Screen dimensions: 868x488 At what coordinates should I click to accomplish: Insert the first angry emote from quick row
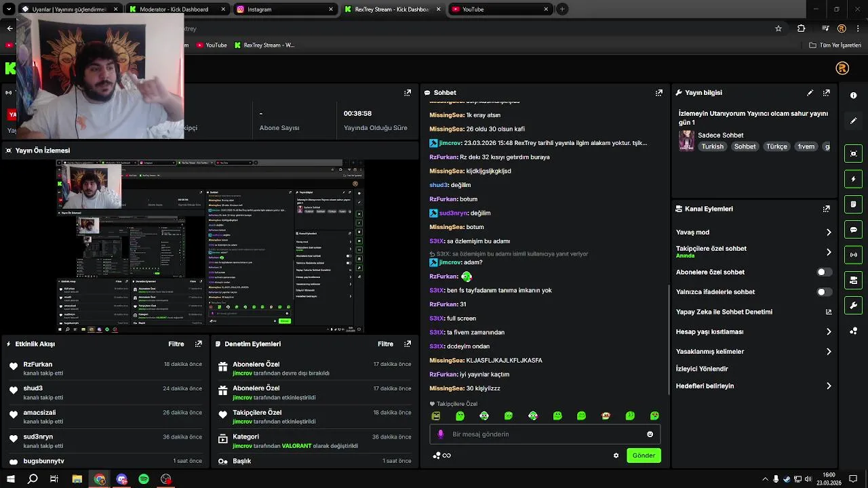click(x=436, y=415)
